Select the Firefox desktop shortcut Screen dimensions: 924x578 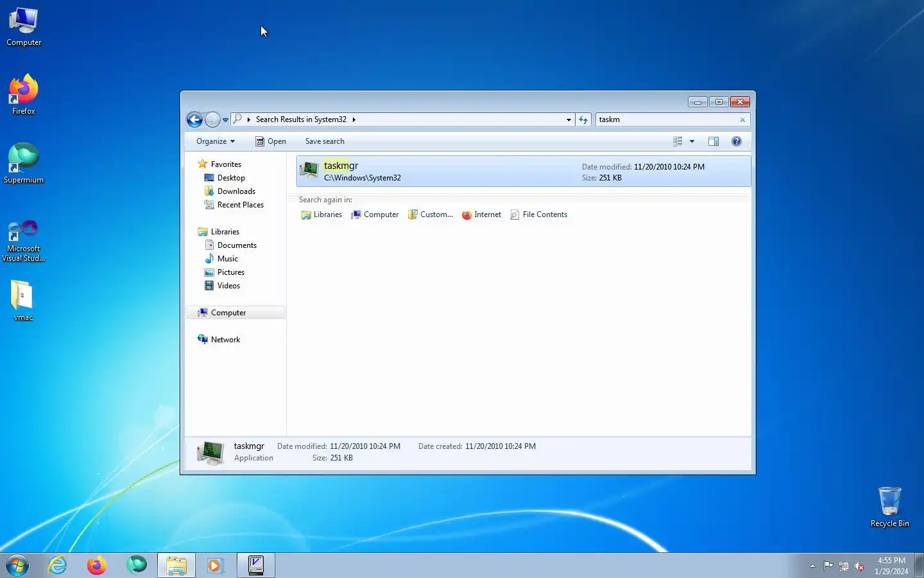[x=24, y=95]
